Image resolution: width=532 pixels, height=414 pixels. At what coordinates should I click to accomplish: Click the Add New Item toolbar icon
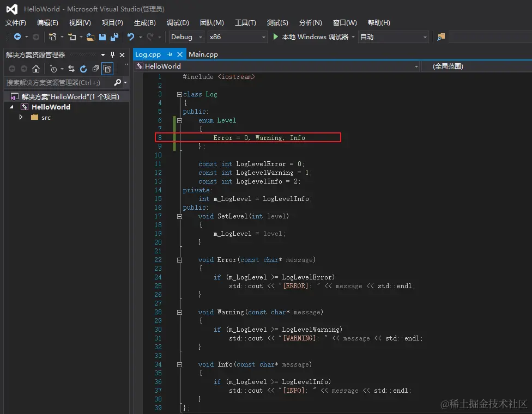pyautogui.click(x=72, y=36)
